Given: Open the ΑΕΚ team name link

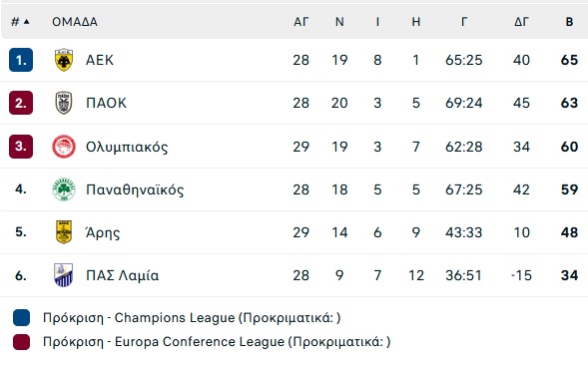Looking at the screenshot, I should tap(100, 60).
